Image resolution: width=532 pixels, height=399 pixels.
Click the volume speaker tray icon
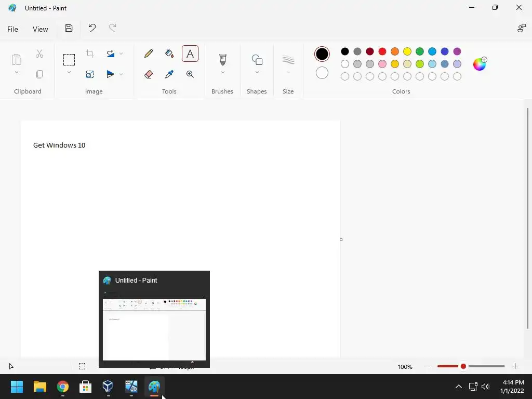click(x=486, y=387)
